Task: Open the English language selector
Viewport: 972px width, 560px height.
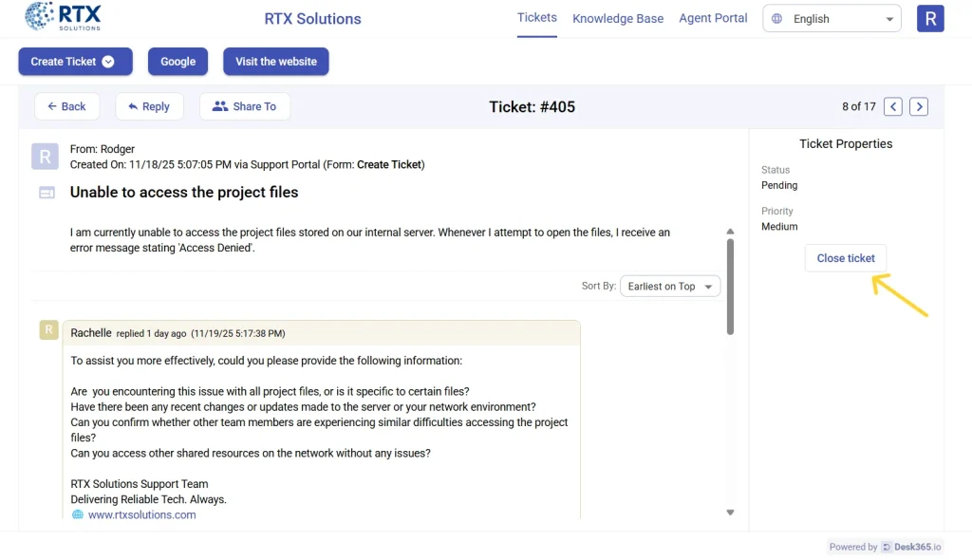Action: coord(831,17)
